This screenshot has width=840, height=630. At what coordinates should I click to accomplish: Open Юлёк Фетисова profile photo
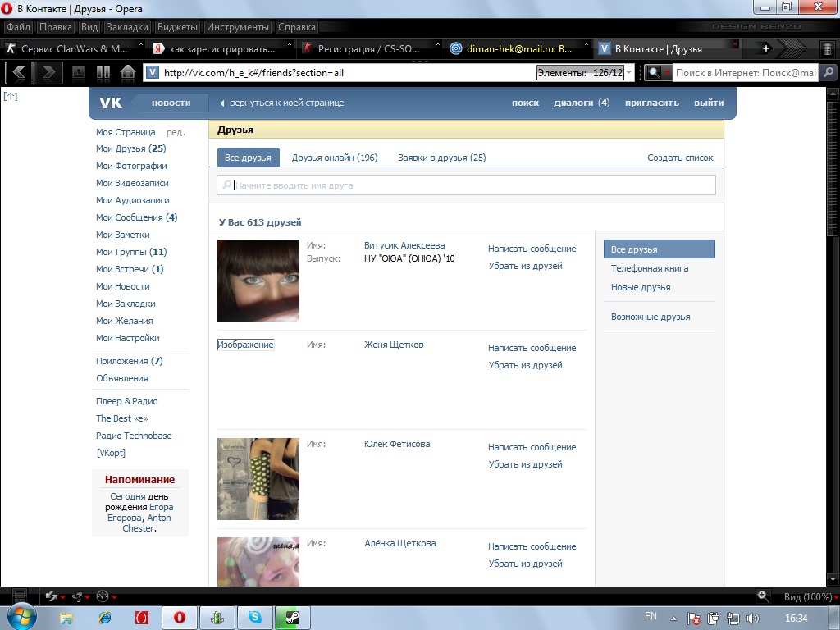tap(258, 479)
